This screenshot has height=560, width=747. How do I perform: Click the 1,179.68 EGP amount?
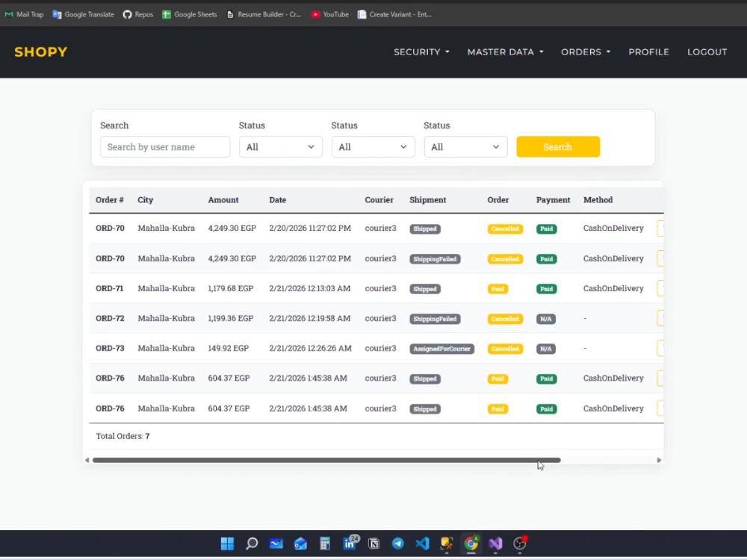(231, 288)
